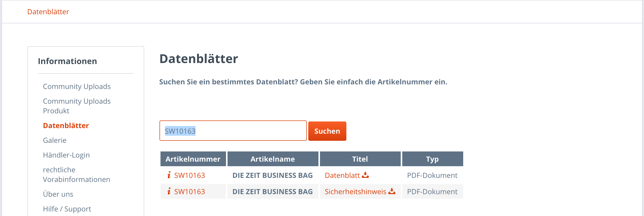The image size is (644, 216).
Task: Open Händler-Login sidebar link
Action: click(x=66, y=155)
